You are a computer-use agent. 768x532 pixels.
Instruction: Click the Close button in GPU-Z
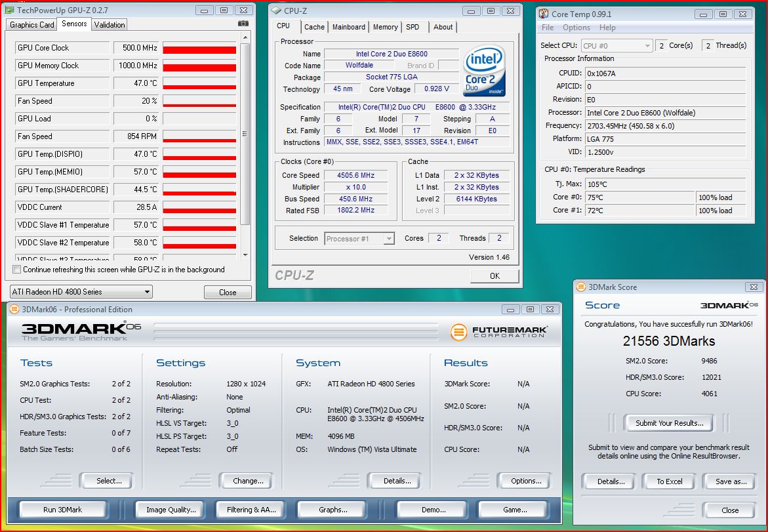click(x=228, y=293)
